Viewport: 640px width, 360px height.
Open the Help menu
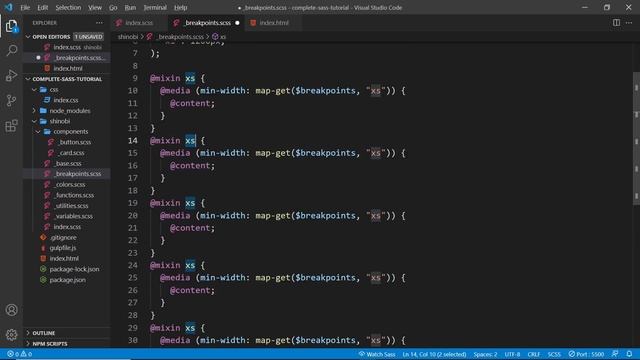180,7
